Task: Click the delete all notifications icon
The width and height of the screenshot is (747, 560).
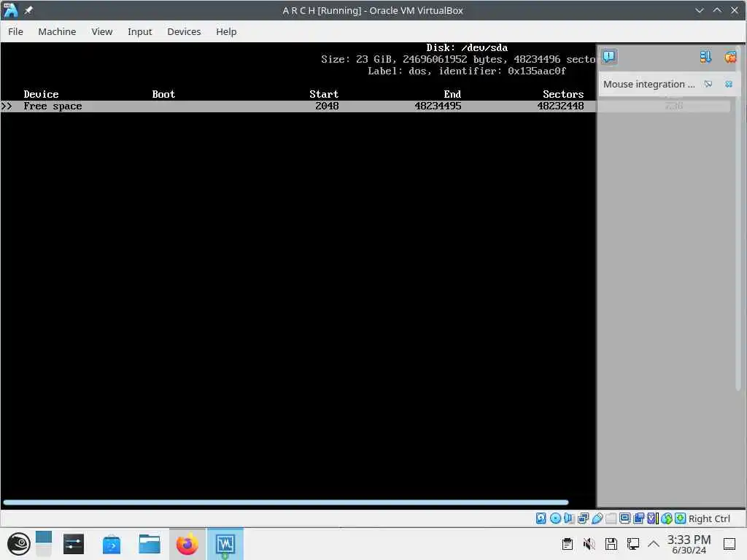Action: pyautogui.click(x=730, y=57)
